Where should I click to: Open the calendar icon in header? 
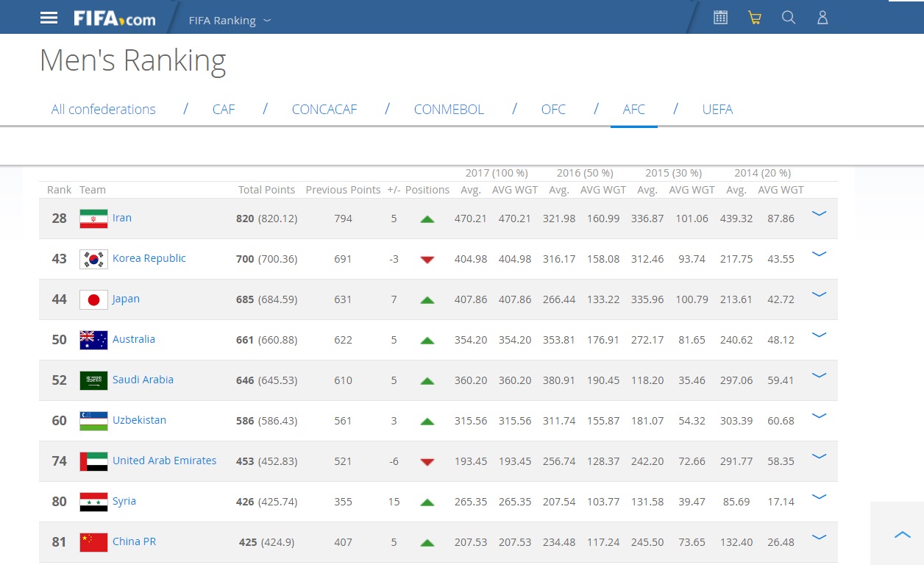click(x=720, y=18)
